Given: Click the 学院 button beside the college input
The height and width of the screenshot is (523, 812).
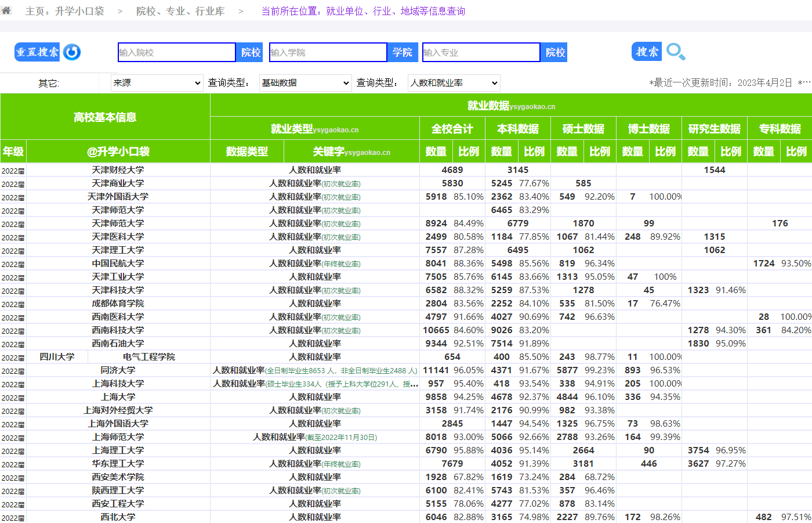Looking at the screenshot, I should pos(402,52).
